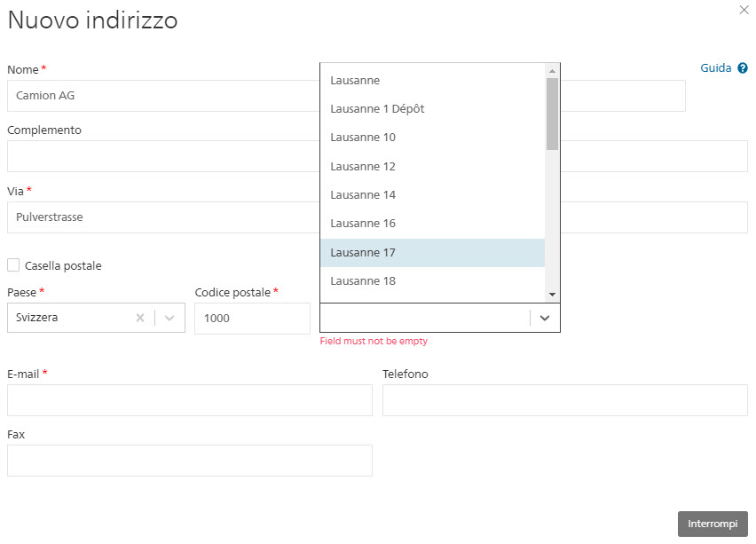
Task: Click into the Codice postale field
Action: pyautogui.click(x=252, y=319)
